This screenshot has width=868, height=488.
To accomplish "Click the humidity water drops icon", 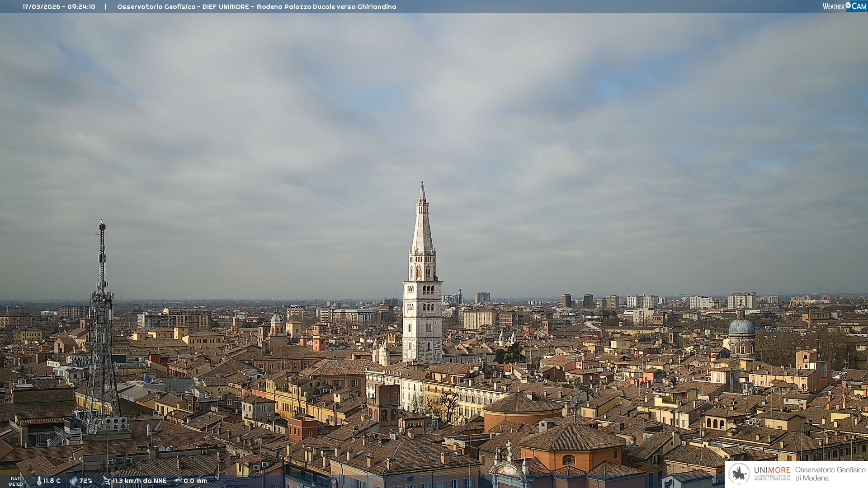I will point(73,481).
